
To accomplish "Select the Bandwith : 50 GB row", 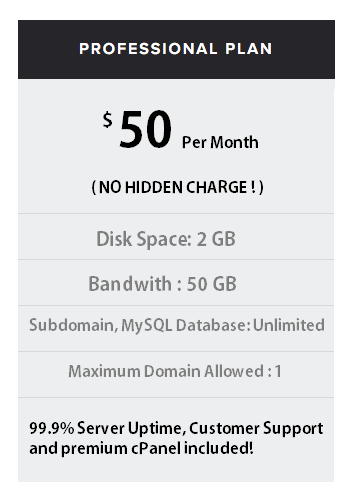I will 176,283.
